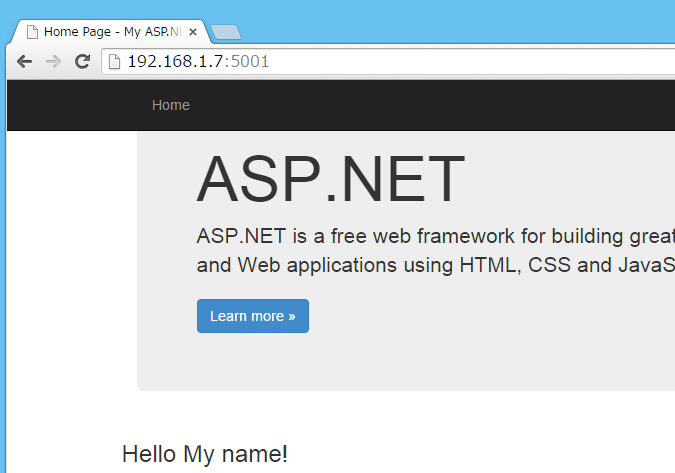The height and width of the screenshot is (473, 675).
Task: Click the ASP.NET is a free web framework paragraph
Action: pyautogui.click(x=436, y=250)
